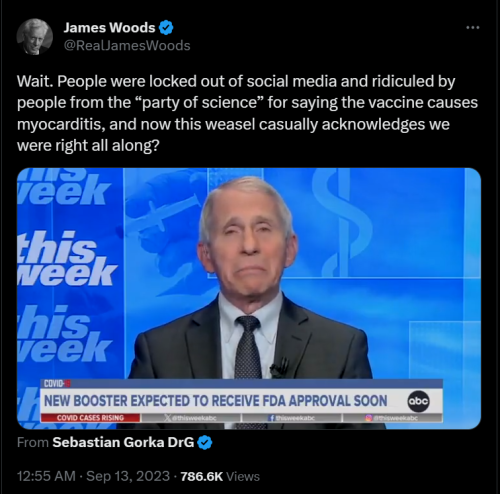Click the COVID-19 tag above headline
The height and width of the screenshot is (494, 500).
[x=56, y=384]
